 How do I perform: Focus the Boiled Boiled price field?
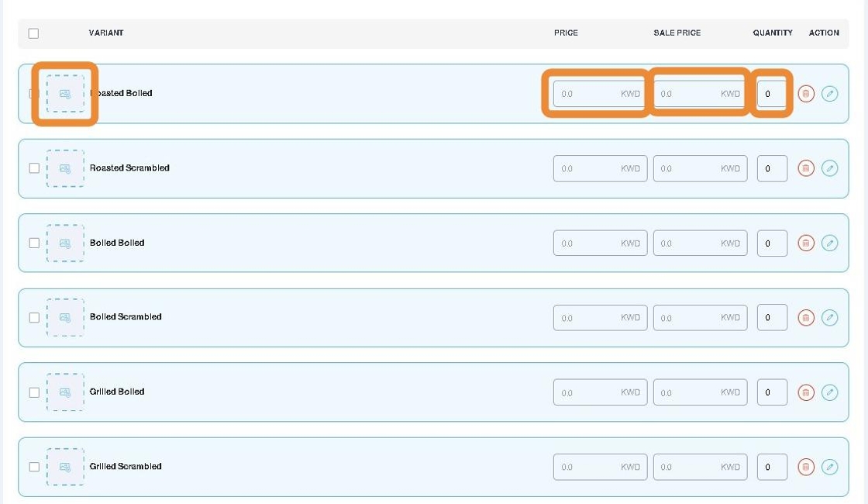pyautogui.click(x=600, y=243)
